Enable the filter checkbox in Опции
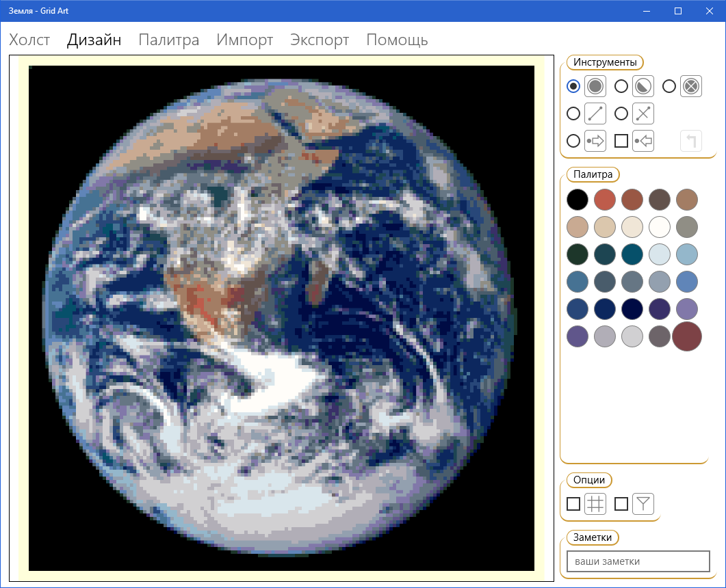The width and height of the screenshot is (726, 588). click(621, 504)
